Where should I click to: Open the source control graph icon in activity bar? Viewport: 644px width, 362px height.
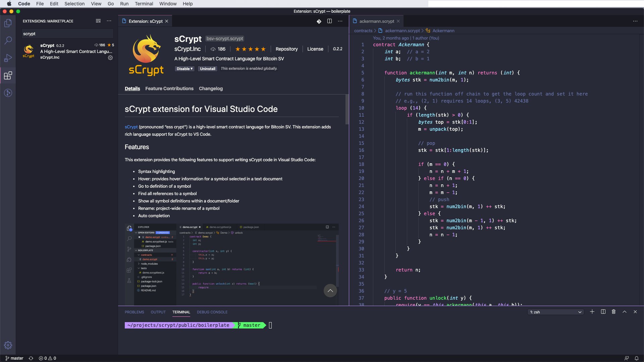[8, 93]
